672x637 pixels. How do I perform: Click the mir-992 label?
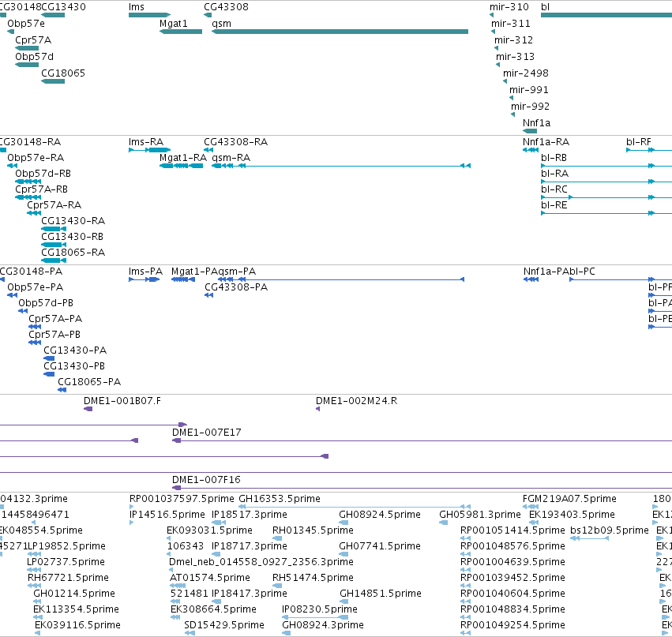click(x=530, y=107)
